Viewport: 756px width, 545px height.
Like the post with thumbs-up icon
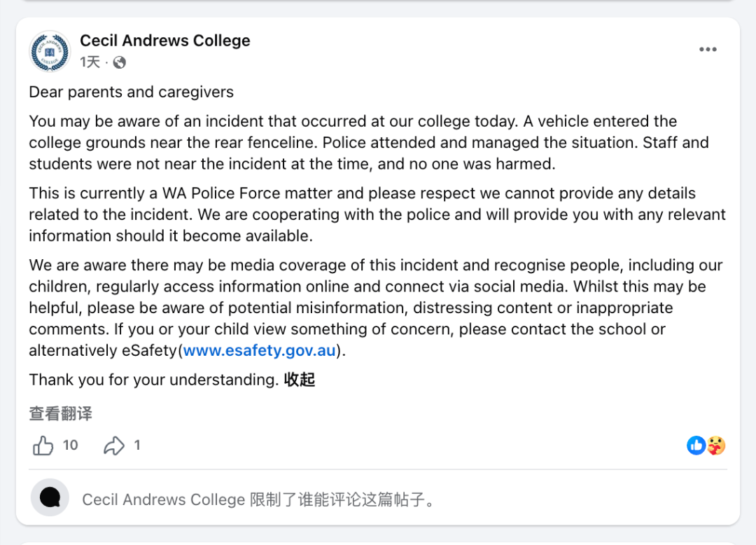pos(43,446)
